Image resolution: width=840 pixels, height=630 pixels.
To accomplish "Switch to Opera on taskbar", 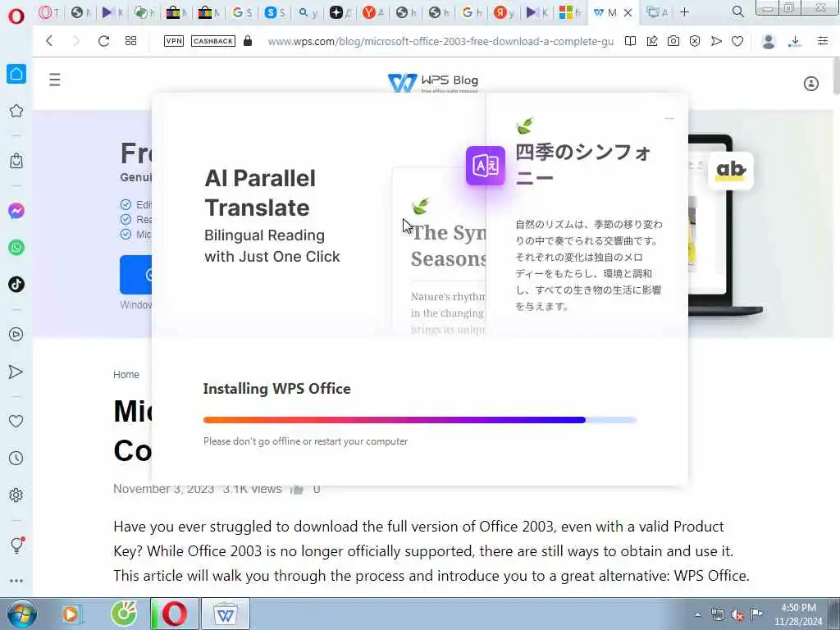I will tap(174, 614).
